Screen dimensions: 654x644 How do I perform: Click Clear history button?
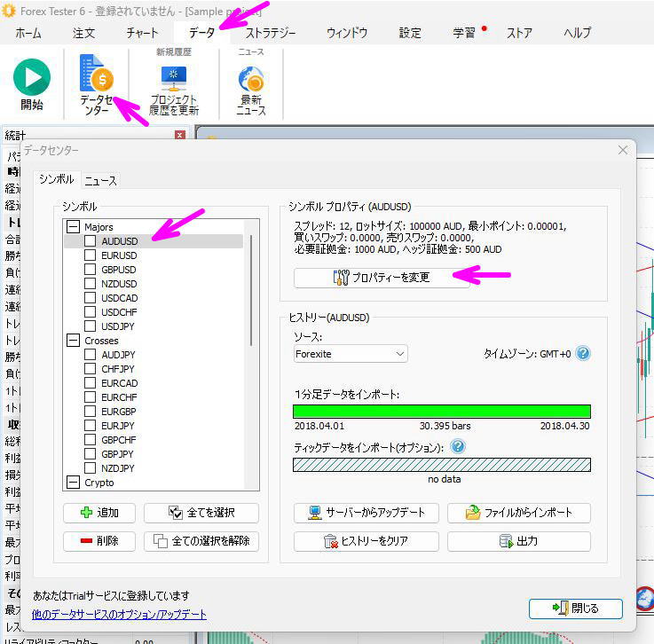pyautogui.click(x=366, y=541)
